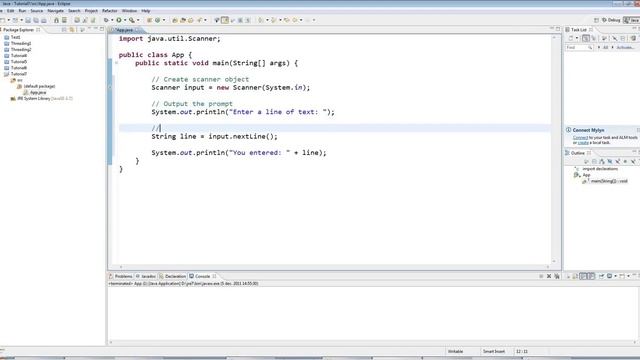Open the Source menu
Image resolution: width=640 pixels, height=360 pixels.
tap(36, 11)
